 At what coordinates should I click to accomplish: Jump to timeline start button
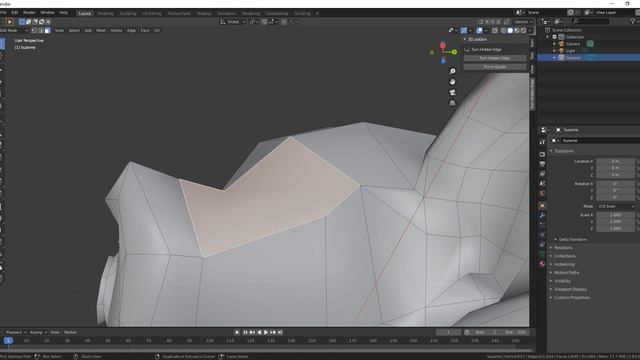click(x=245, y=333)
